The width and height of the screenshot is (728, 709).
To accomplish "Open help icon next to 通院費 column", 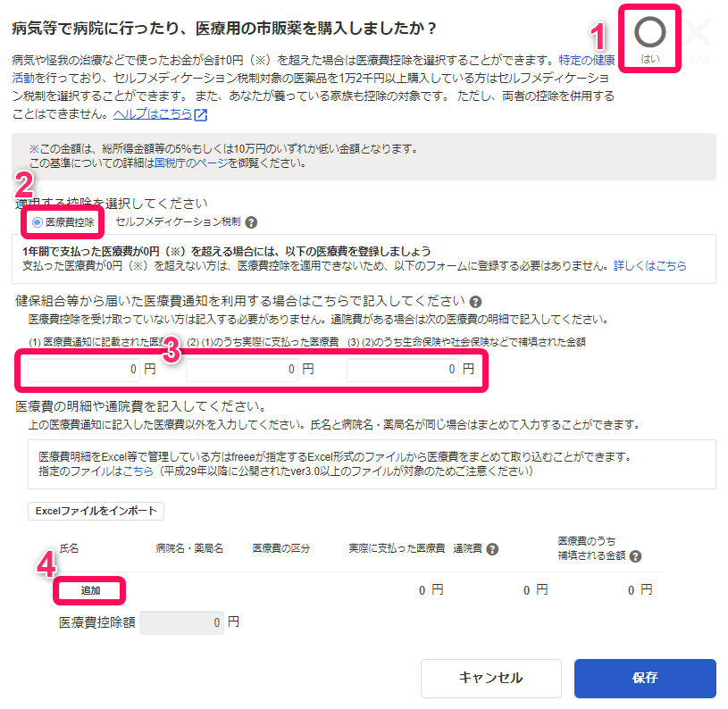I will pyautogui.click(x=492, y=549).
